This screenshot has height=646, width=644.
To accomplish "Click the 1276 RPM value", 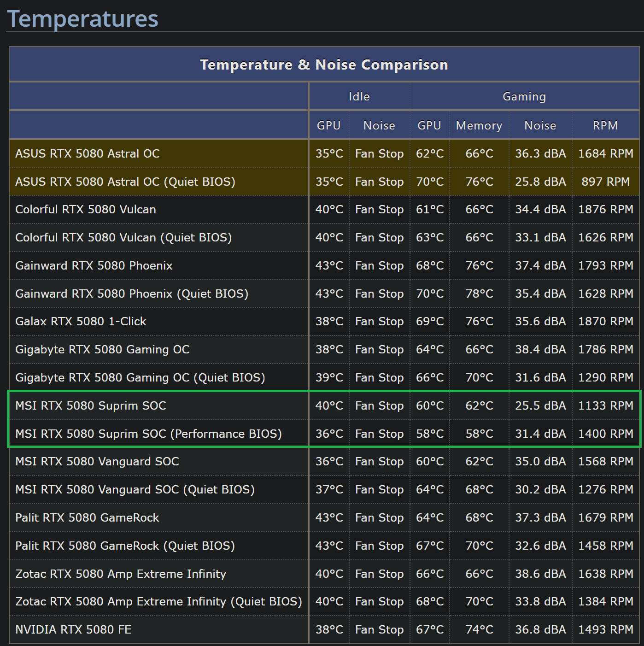I will 605,489.
